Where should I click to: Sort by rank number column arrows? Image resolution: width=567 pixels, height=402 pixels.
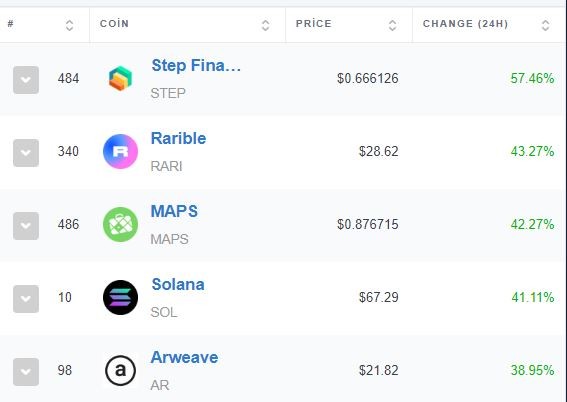[x=69, y=25]
